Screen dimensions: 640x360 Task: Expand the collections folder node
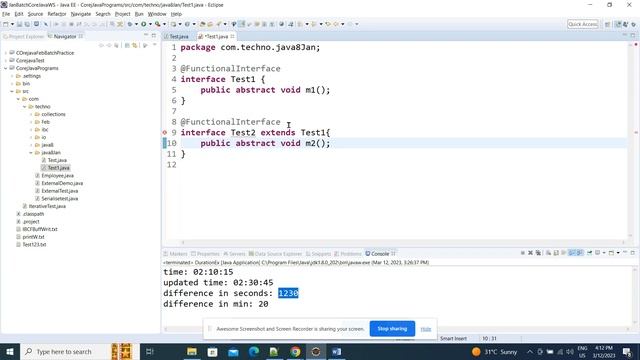(x=31, y=114)
